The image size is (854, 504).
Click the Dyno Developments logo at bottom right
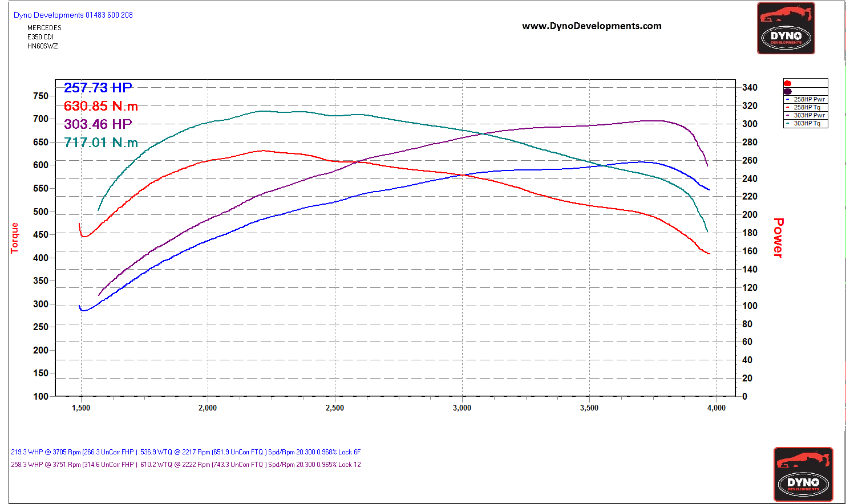pos(803,474)
